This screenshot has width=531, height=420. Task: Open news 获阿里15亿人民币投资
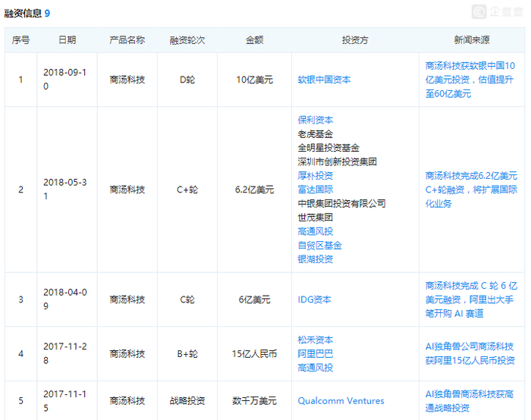(470, 354)
